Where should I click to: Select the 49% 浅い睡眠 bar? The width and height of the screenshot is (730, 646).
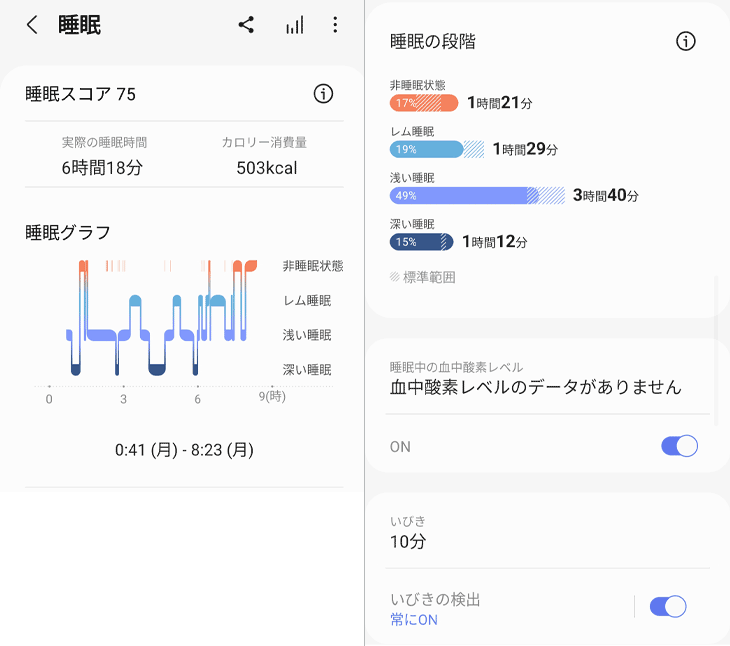[464, 195]
